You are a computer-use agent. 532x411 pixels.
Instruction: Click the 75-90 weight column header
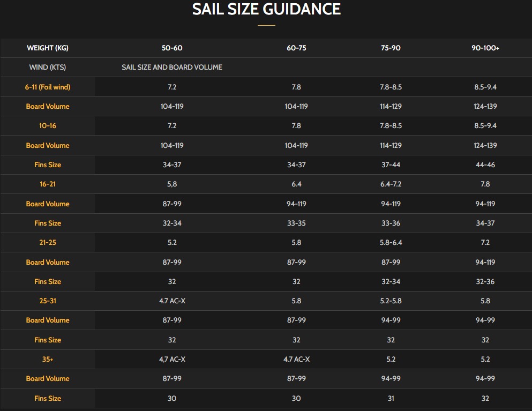(391, 48)
